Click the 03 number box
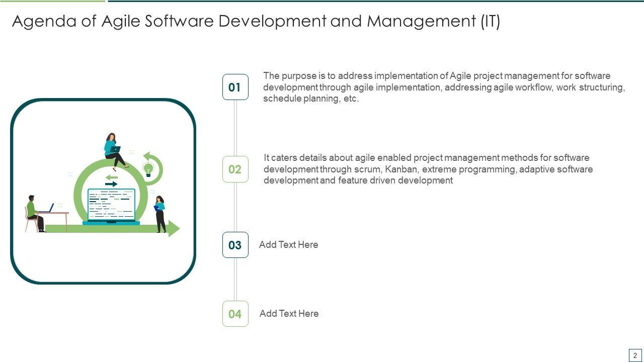Viewport: 644px width, 362px height. coord(235,245)
